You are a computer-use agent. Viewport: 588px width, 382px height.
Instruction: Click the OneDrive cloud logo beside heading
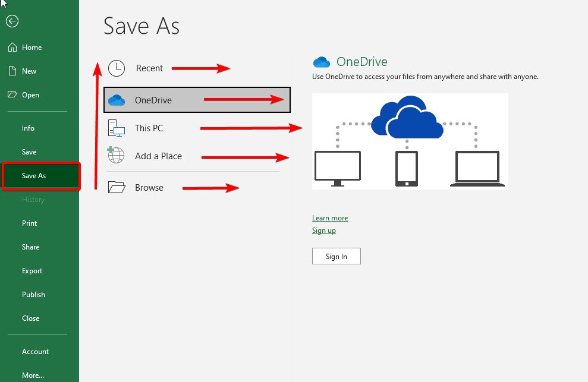(322, 62)
